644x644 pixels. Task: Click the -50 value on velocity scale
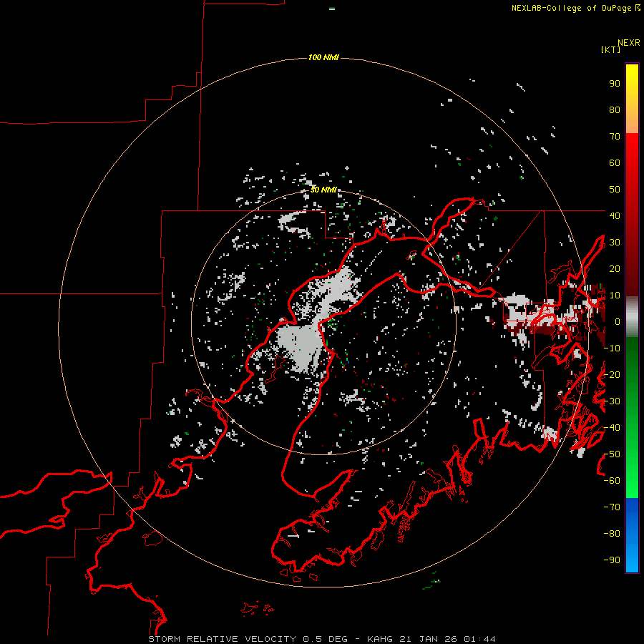pos(612,454)
